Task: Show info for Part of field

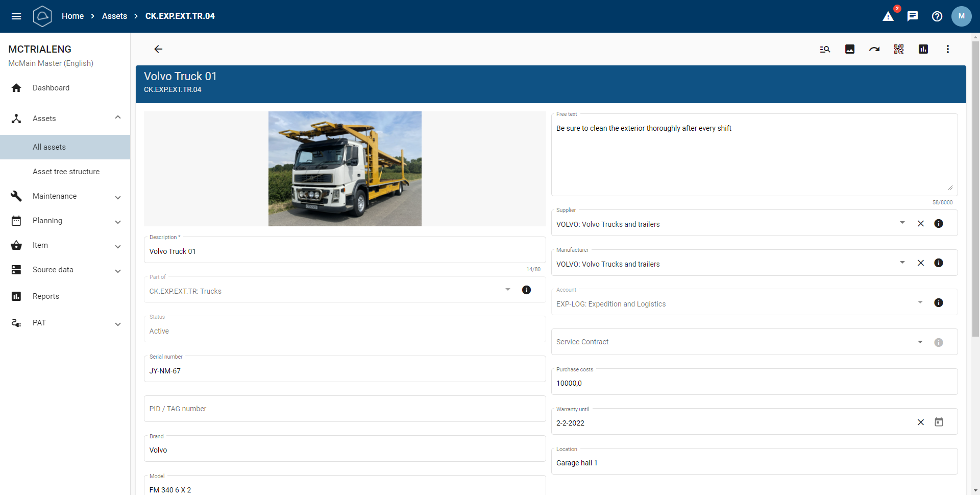Action: 527,290
